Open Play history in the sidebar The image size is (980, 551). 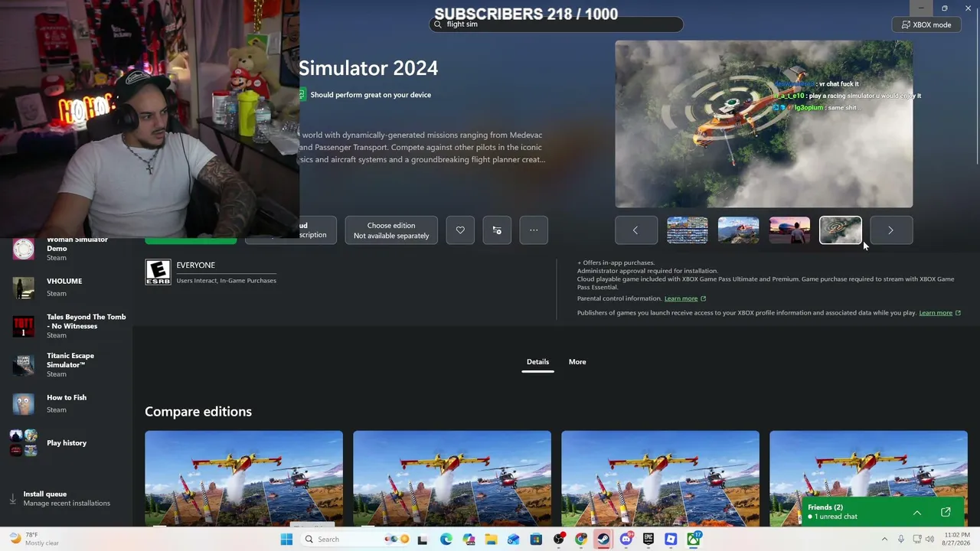click(67, 443)
